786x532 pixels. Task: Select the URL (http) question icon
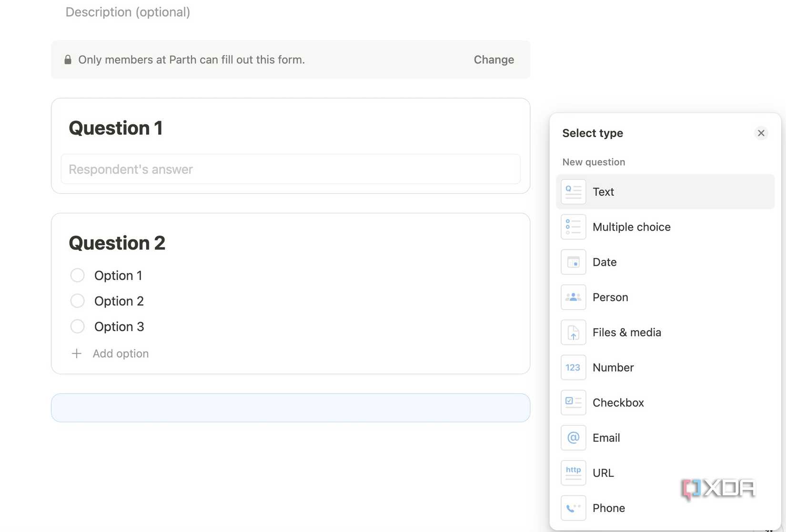(x=573, y=472)
